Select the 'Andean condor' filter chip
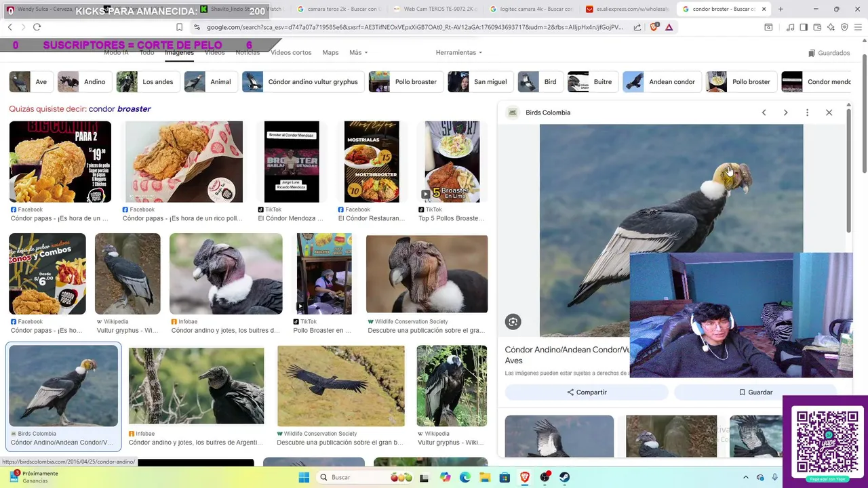Image resolution: width=868 pixels, height=488 pixels. [x=660, y=82]
